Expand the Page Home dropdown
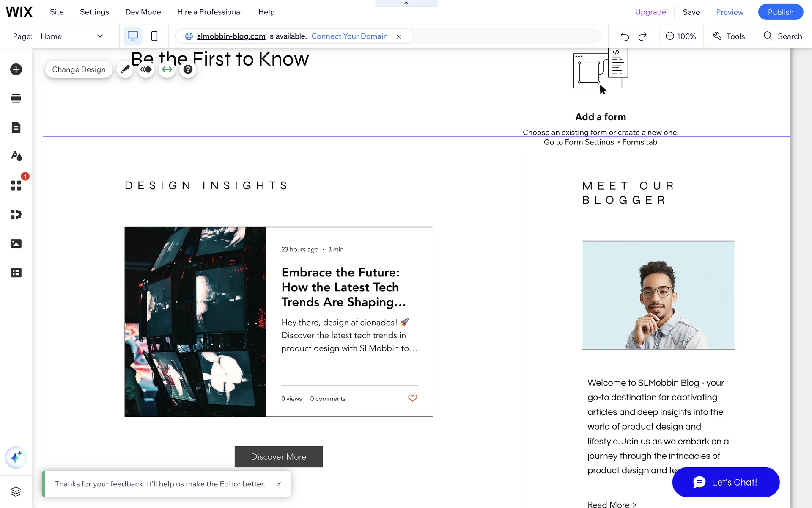 100,36
